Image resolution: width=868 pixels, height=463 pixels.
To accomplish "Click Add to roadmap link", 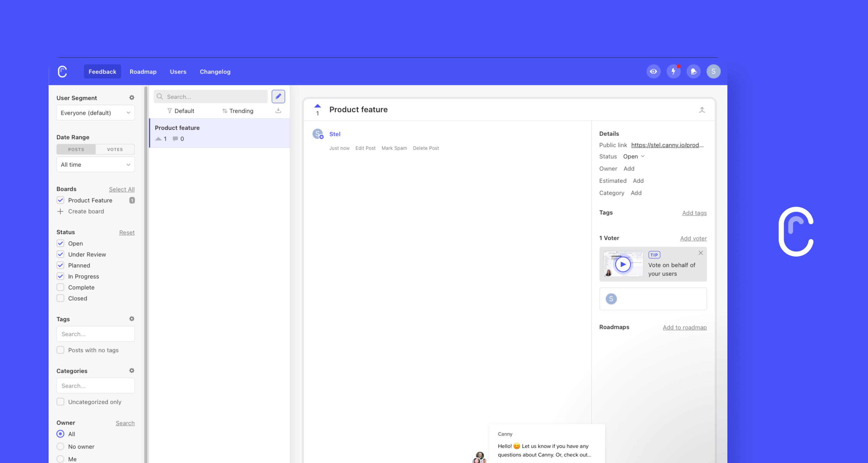I will (685, 327).
